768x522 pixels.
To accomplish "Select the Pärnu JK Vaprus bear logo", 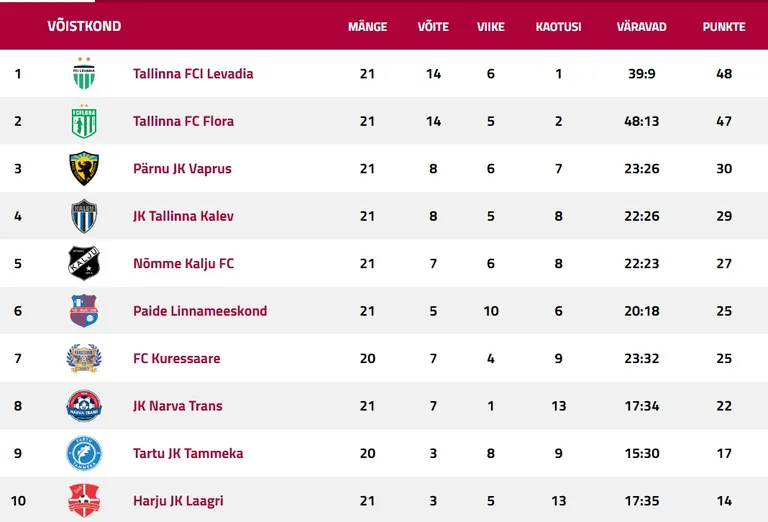I will pyautogui.click(x=84, y=168).
